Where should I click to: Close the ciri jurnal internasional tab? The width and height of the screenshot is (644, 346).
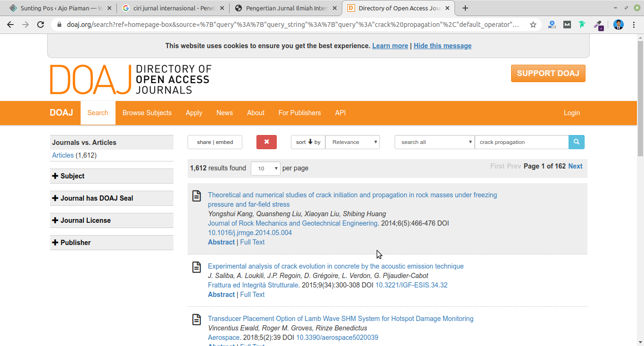[x=222, y=8]
